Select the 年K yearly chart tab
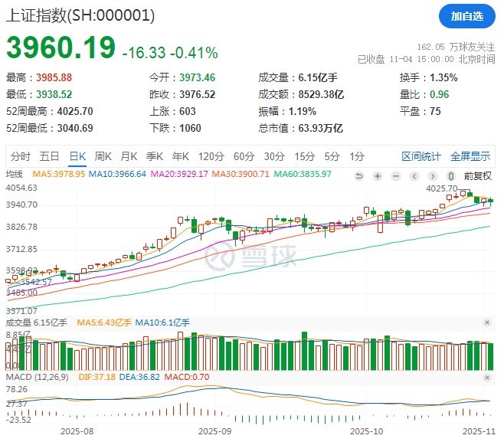Viewport: 504px width, 442px height. coord(180,156)
